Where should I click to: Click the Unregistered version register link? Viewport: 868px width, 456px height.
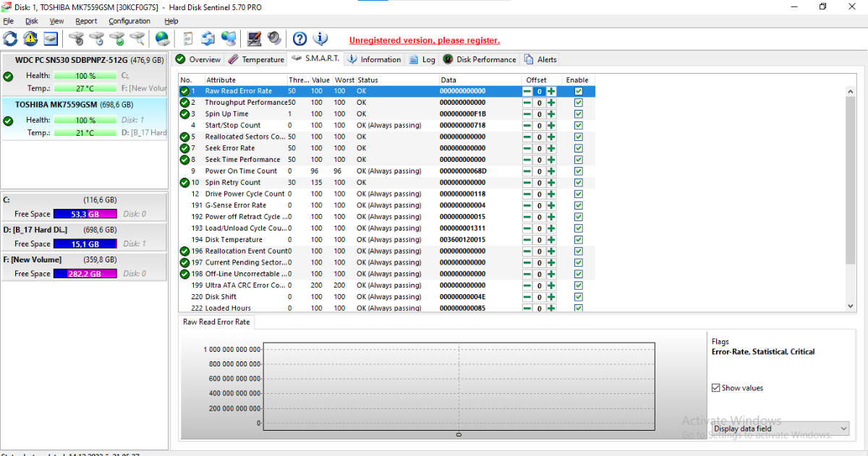(424, 40)
